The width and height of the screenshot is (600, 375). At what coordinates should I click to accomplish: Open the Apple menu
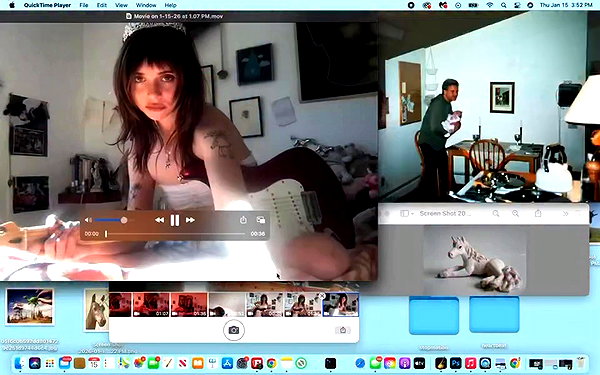point(12,5)
